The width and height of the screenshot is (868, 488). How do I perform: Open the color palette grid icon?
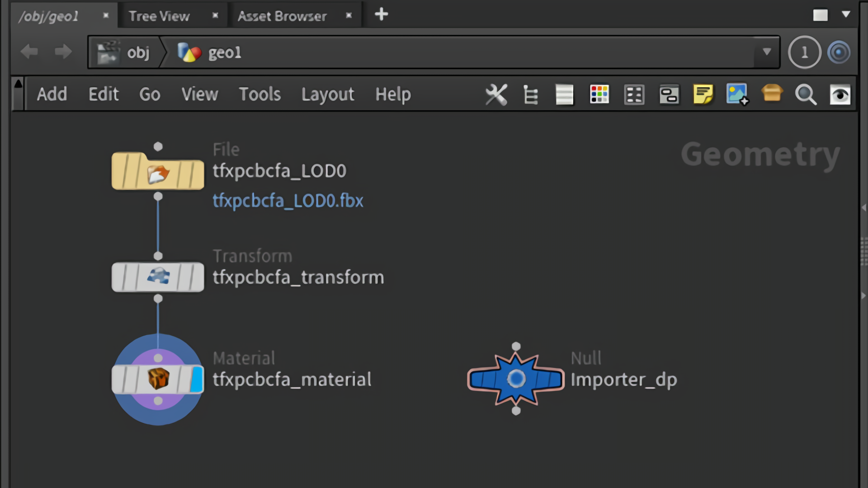pyautogui.click(x=599, y=95)
